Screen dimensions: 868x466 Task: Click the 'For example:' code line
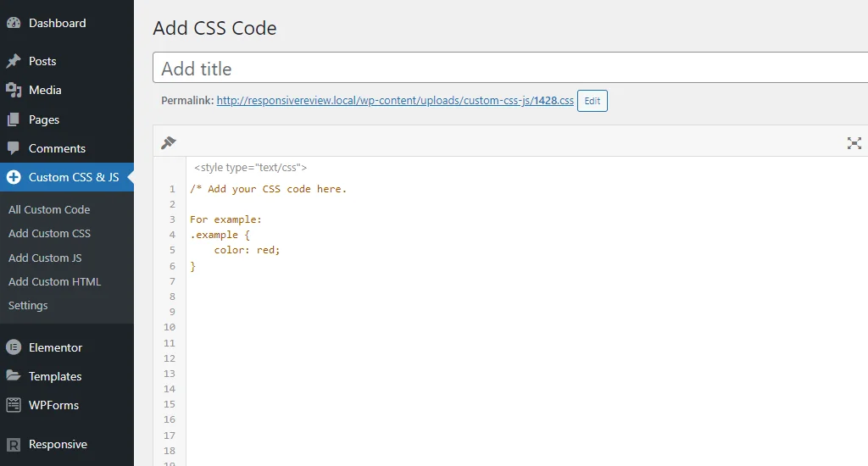225,219
